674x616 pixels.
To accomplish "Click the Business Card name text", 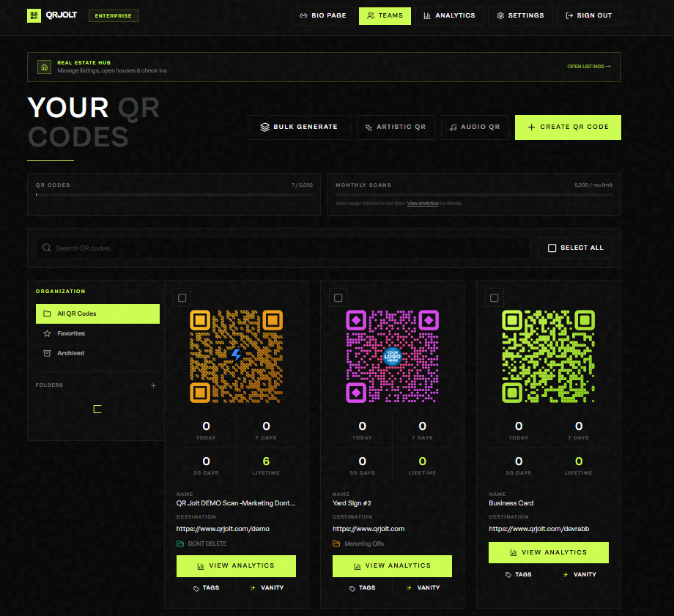I will point(511,503).
